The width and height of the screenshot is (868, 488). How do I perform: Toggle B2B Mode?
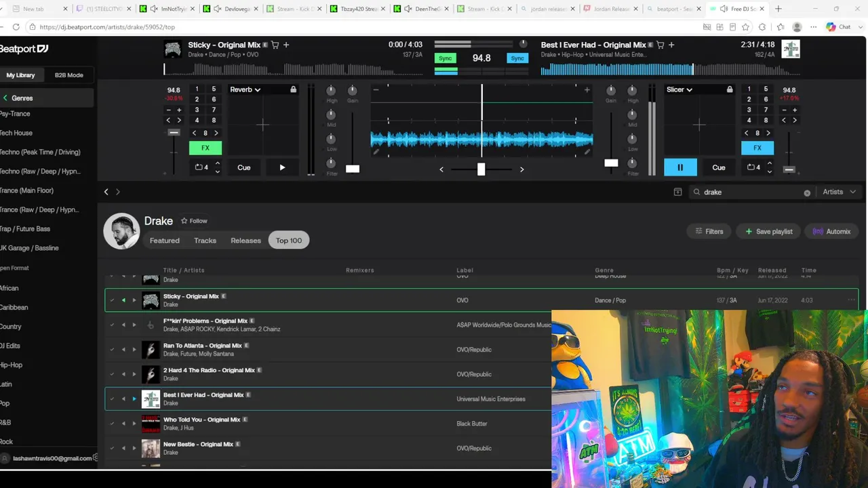point(69,75)
